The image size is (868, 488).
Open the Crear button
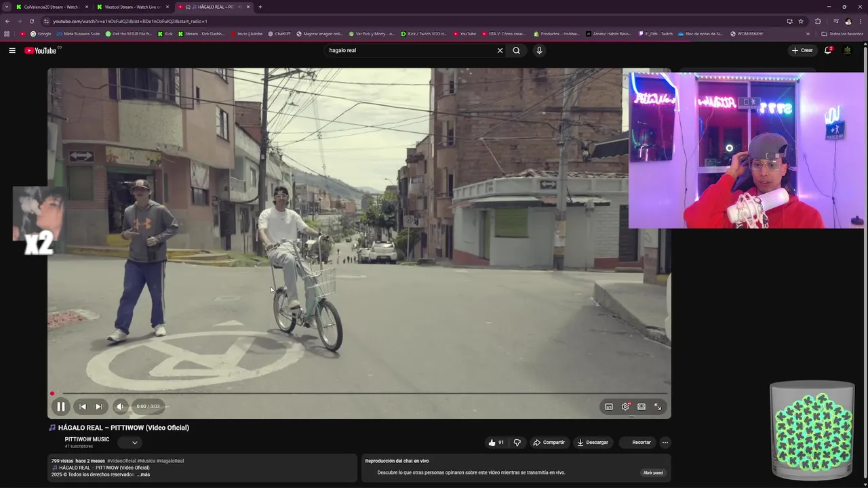(x=802, y=50)
